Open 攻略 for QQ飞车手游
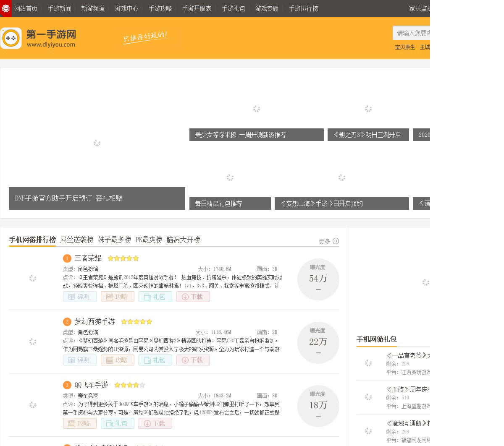 click(x=80, y=423)
